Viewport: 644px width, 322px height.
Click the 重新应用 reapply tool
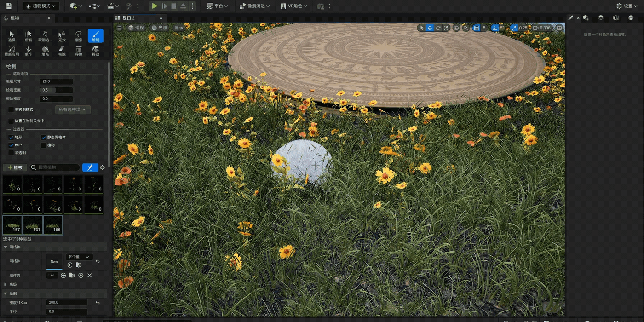point(11,51)
